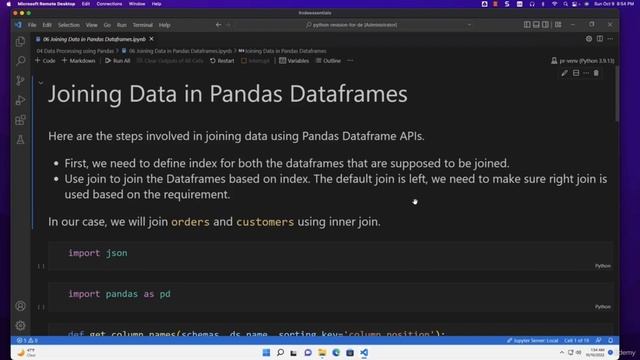Click Run All in notebook toolbar

(118, 61)
